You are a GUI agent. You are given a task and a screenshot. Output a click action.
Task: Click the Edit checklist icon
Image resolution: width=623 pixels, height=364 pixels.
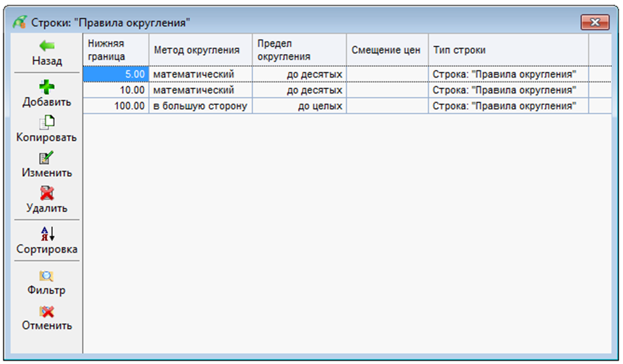click(x=47, y=158)
